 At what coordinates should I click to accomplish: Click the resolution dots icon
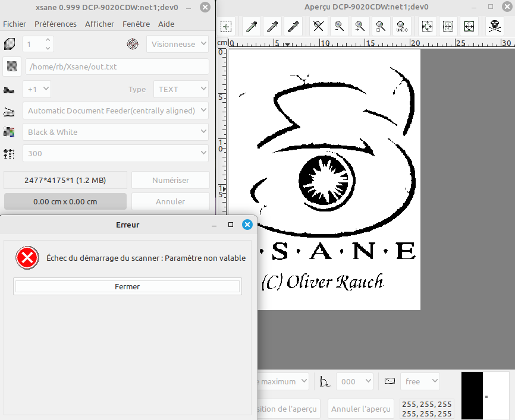point(9,153)
